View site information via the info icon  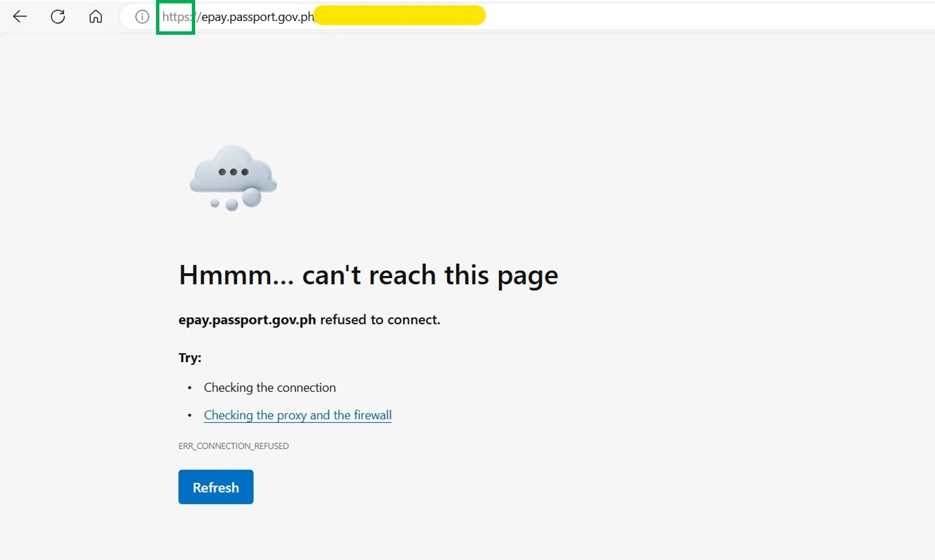[142, 17]
